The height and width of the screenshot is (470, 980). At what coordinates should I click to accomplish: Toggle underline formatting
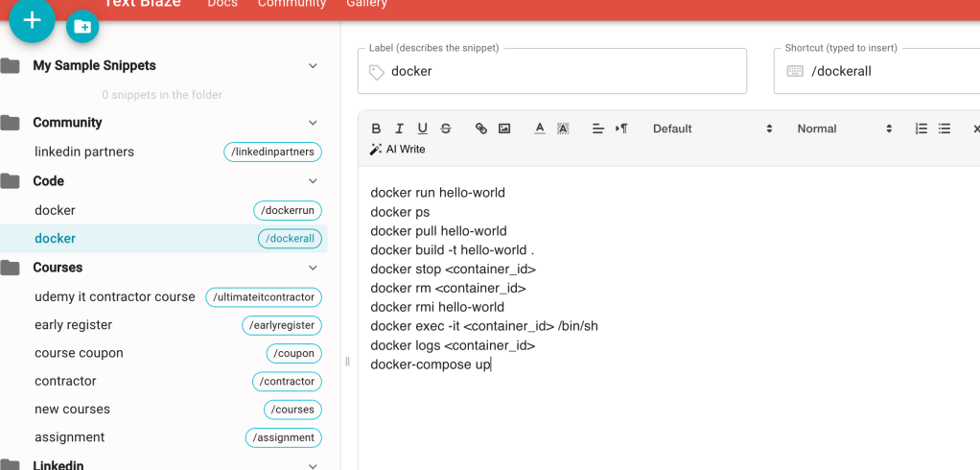[423, 129]
